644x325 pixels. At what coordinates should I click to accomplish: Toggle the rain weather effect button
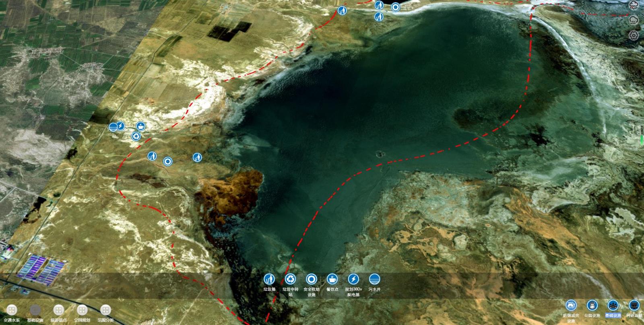click(x=634, y=5)
